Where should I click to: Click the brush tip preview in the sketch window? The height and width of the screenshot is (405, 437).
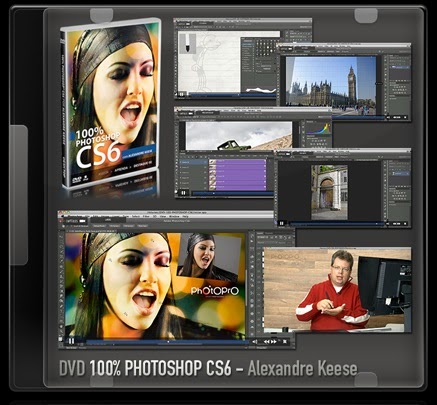187,43
